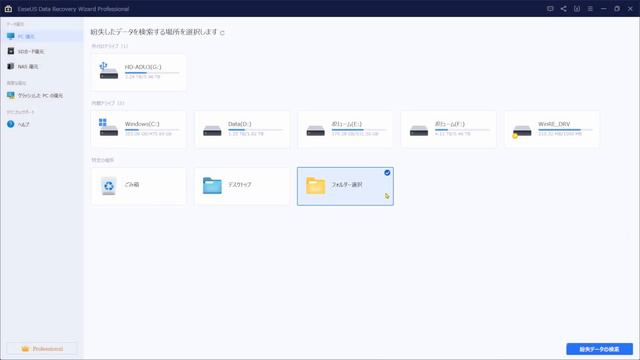
Task: Click the import scan session icon
Action: [x=577, y=9]
